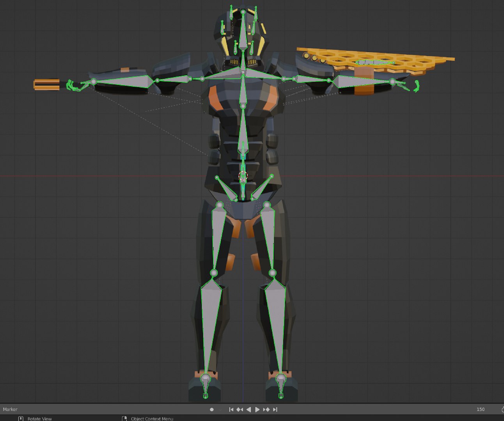
Task: Play the animation forward
Action: pos(257,409)
